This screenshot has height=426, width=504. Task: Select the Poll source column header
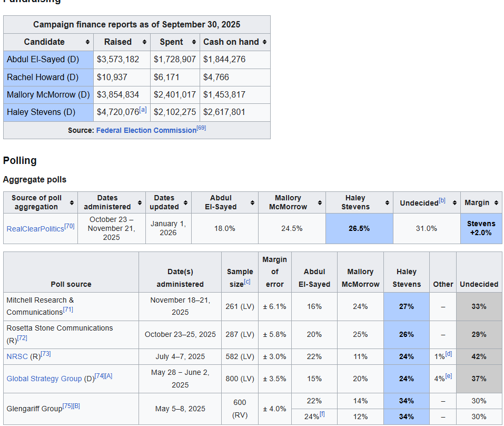[x=71, y=272]
